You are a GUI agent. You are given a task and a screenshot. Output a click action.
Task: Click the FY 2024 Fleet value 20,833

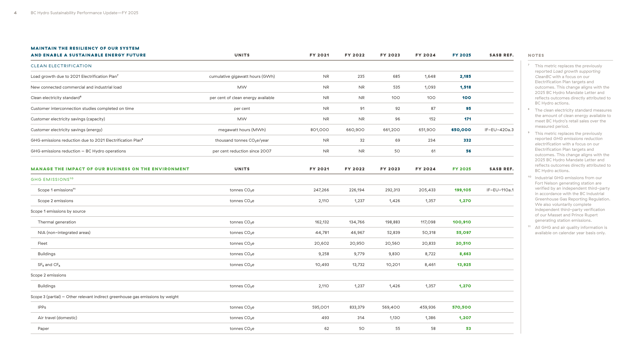(429, 243)
